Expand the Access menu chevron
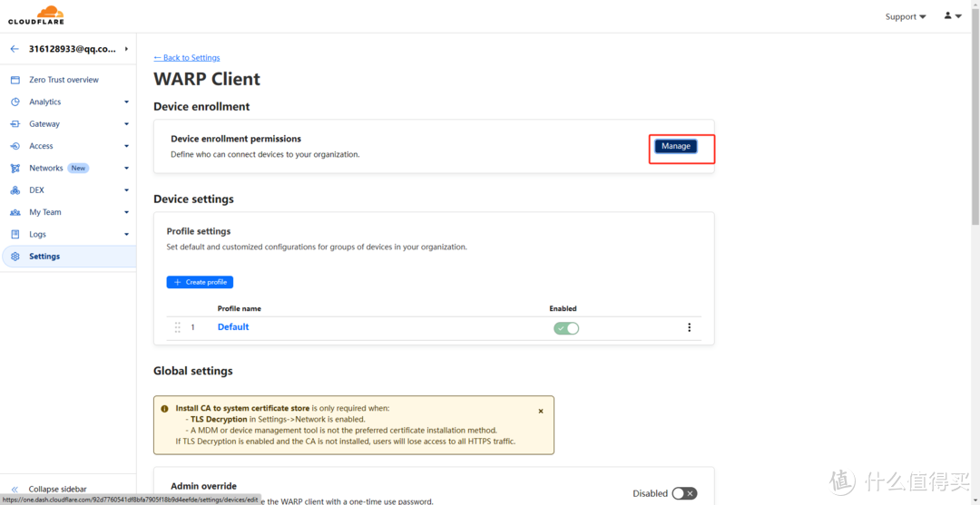The width and height of the screenshot is (980, 505). 126,146
